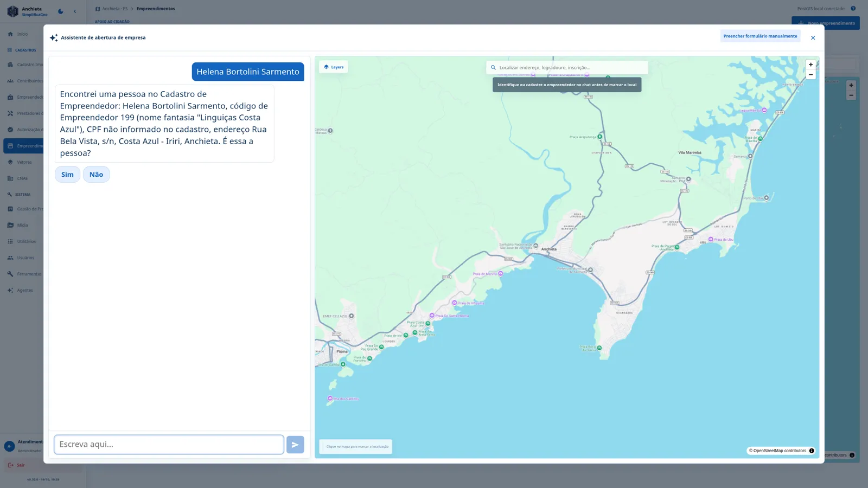Click the Piúma label on the map
868x488 pixels.
(342, 351)
